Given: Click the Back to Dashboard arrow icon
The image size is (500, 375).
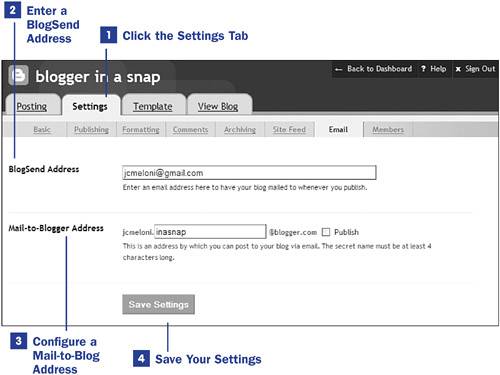Looking at the screenshot, I should coord(338,69).
